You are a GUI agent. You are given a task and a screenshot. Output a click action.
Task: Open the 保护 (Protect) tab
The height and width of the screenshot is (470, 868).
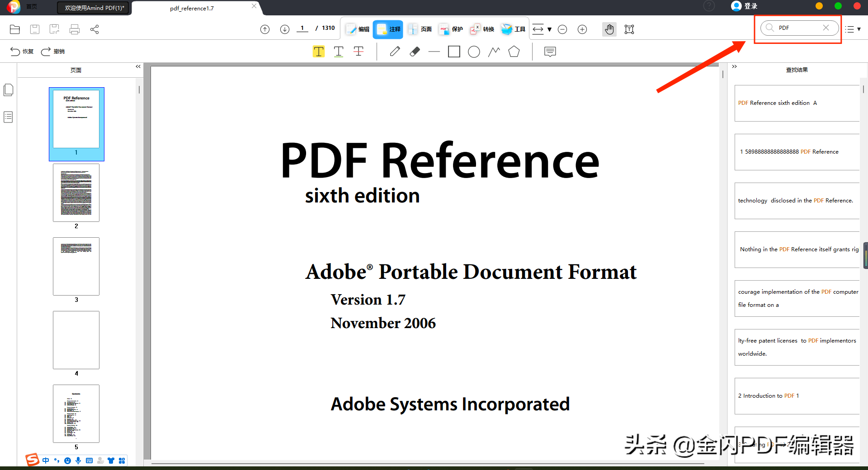tap(451, 29)
